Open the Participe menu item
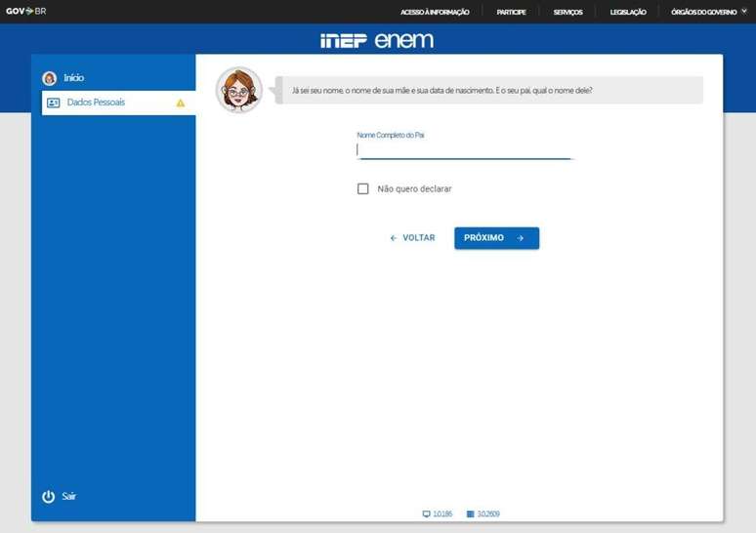 tap(511, 12)
